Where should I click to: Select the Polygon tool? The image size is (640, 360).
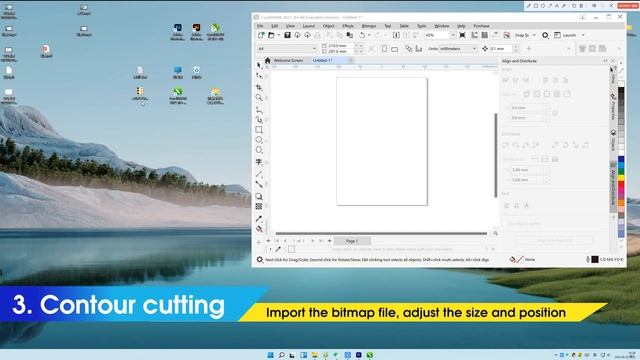click(x=259, y=150)
